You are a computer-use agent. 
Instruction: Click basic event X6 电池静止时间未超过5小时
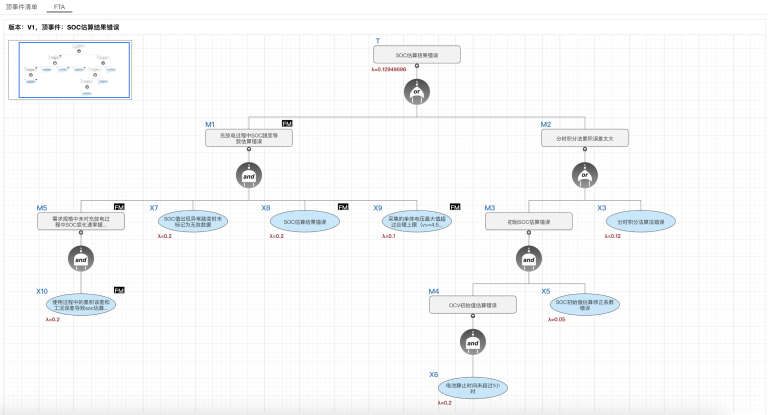click(x=473, y=388)
